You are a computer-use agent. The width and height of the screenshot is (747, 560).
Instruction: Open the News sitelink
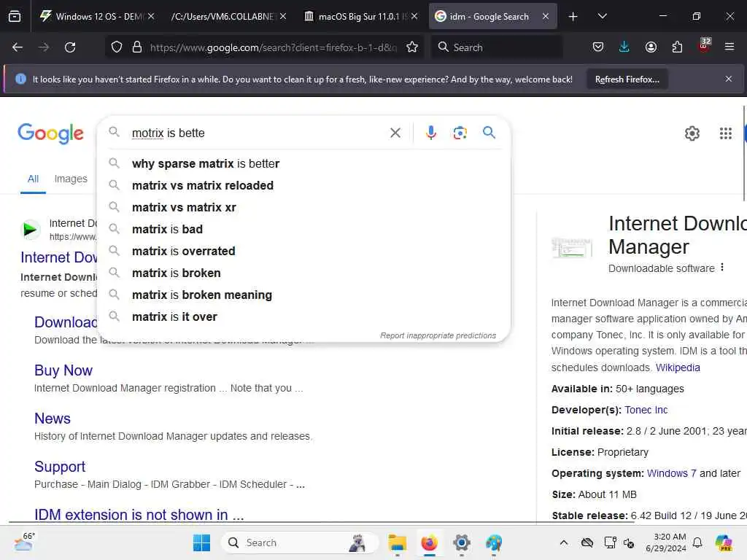53,419
